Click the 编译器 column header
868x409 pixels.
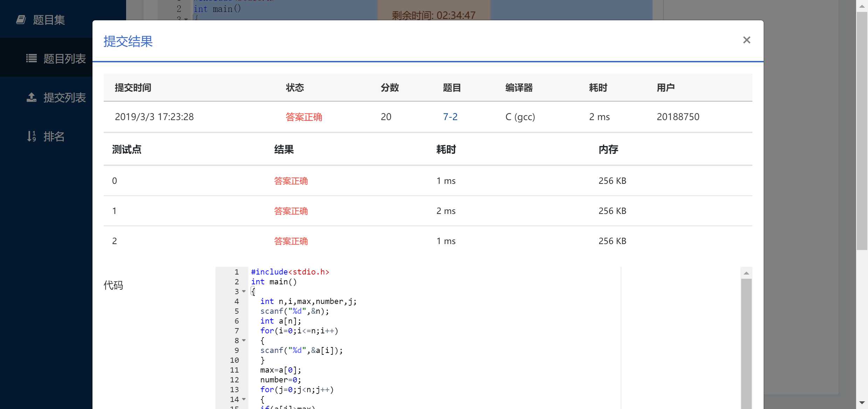point(519,88)
